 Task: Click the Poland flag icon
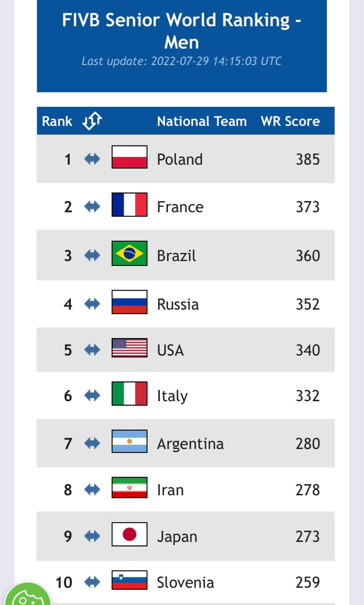[129, 157]
